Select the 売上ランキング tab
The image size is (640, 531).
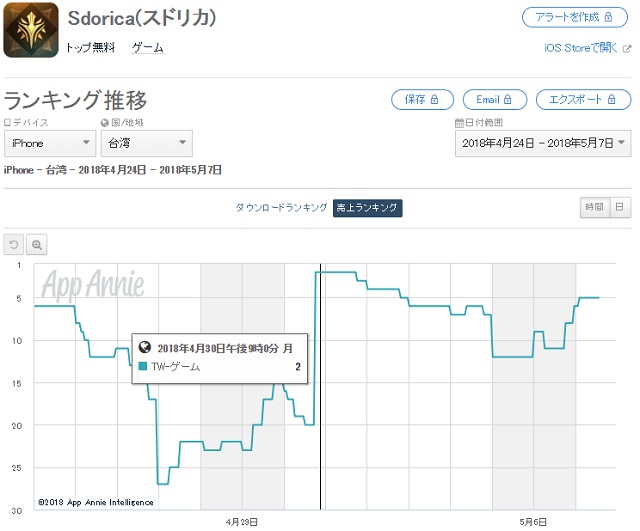(368, 207)
